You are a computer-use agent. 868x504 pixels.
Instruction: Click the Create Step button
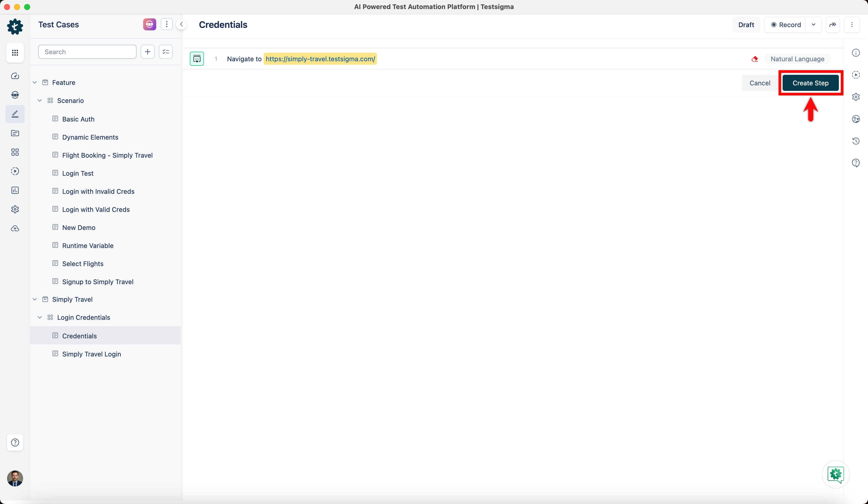[x=810, y=83]
